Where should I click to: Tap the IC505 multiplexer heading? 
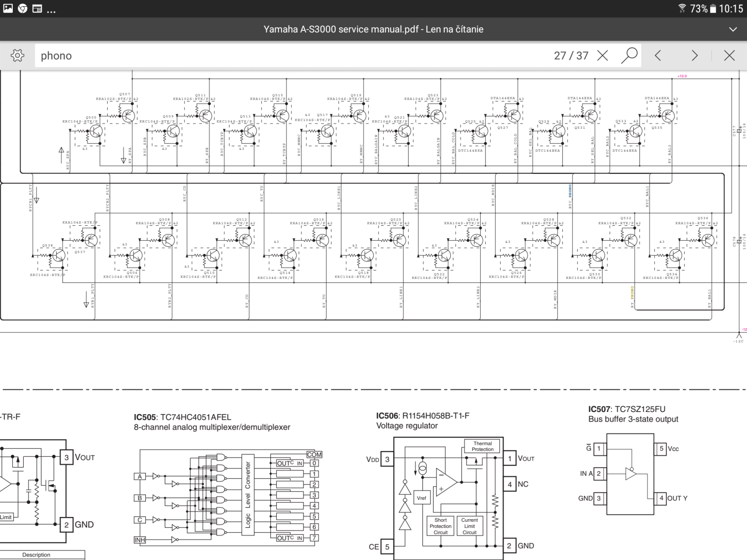coord(182,417)
